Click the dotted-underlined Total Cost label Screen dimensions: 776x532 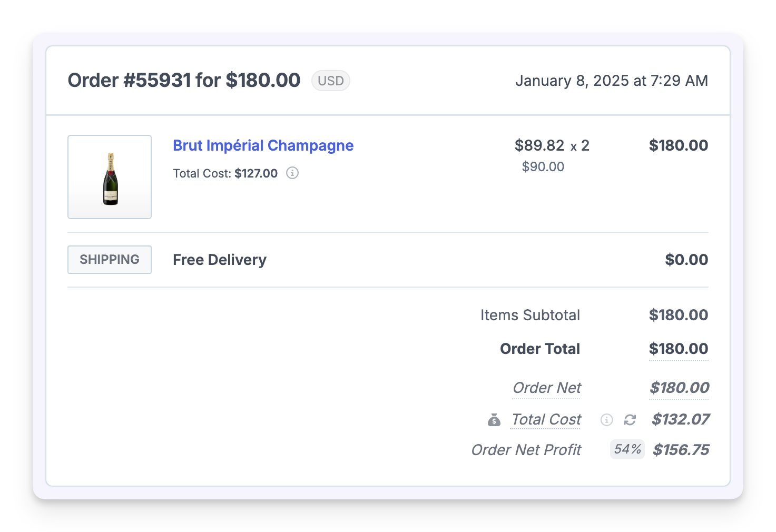(x=546, y=419)
